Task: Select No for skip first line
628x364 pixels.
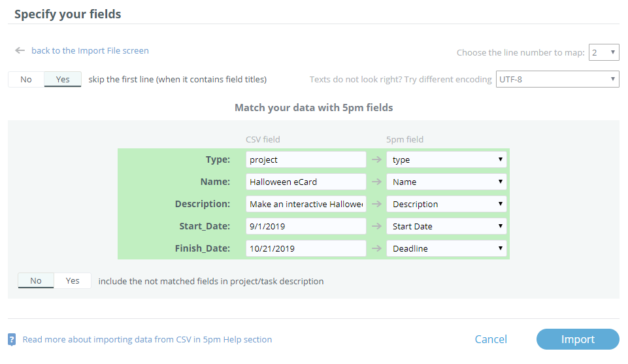Action: 26,79
